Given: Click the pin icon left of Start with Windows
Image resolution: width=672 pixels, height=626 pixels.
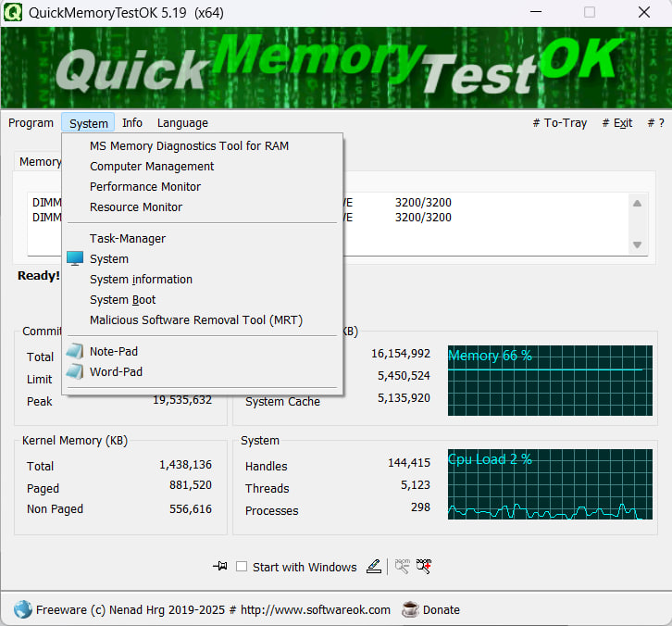Looking at the screenshot, I should point(220,566).
